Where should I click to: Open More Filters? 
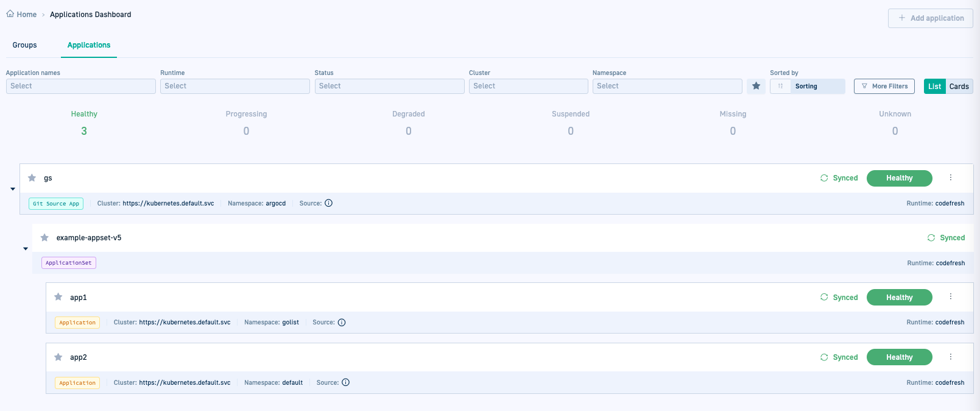pos(884,86)
